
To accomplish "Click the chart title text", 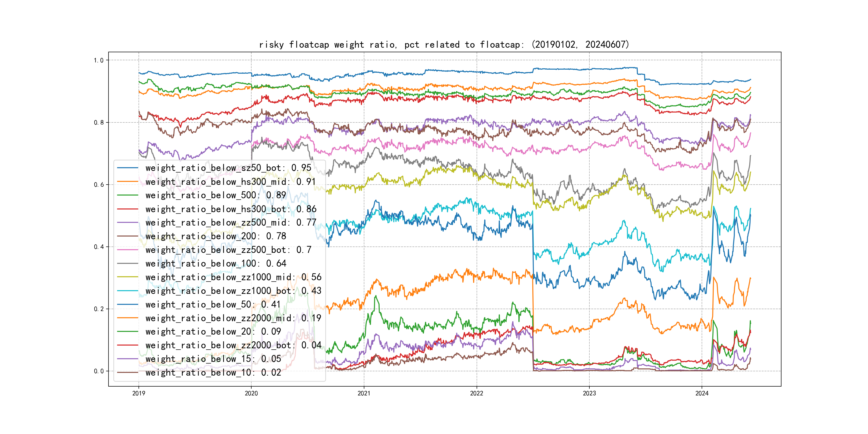I will click(444, 44).
